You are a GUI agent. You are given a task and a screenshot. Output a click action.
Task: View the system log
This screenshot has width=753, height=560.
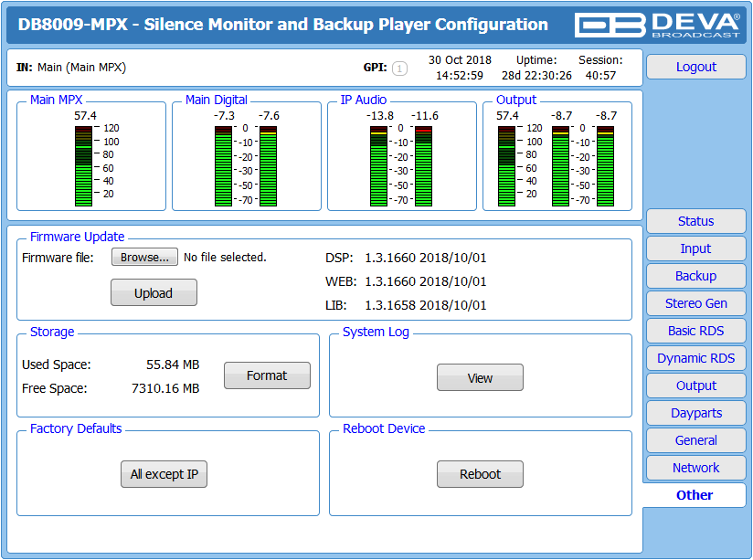tap(480, 377)
